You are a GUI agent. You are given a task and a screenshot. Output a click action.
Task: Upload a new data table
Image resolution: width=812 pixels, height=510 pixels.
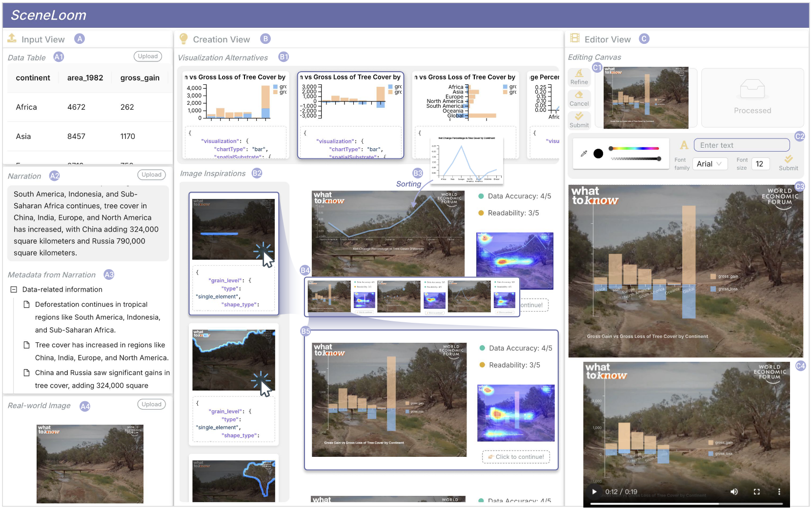pyautogui.click(x=147, y=57)
